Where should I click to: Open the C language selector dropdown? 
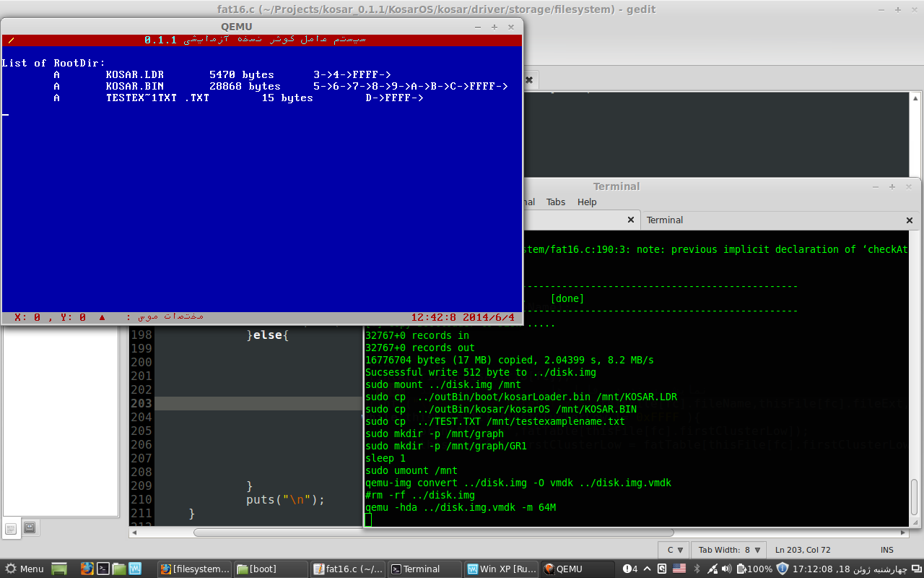tap(674, 550)
